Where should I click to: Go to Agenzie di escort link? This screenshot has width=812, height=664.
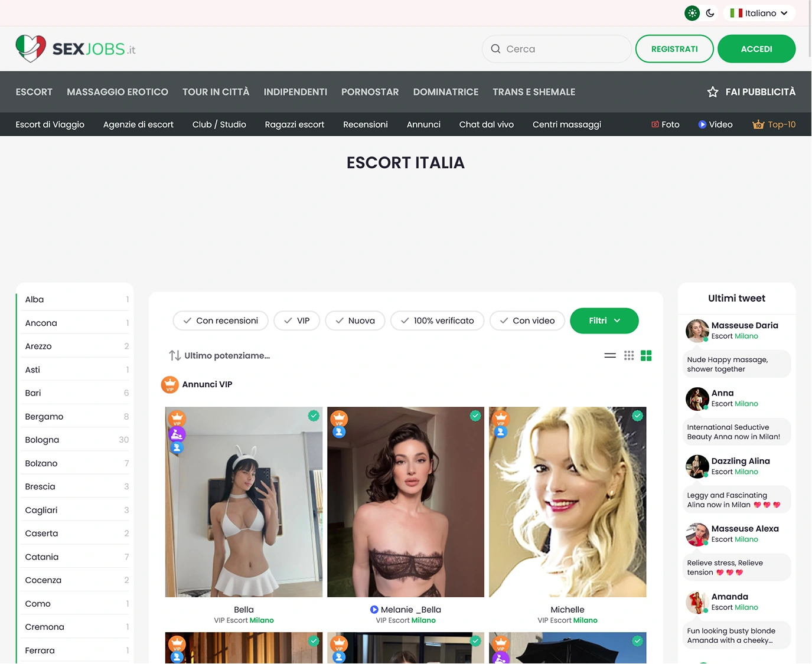tap(138, 125)
